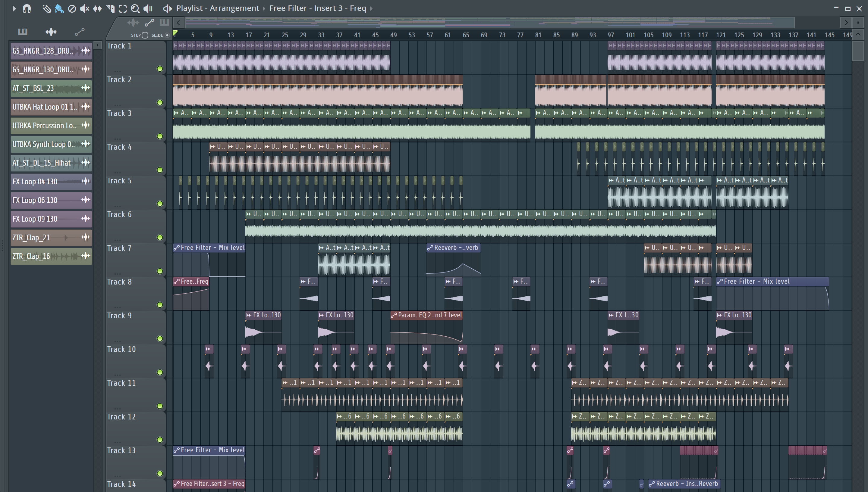Click the Track 4 header label

click(x=119, y=147)
